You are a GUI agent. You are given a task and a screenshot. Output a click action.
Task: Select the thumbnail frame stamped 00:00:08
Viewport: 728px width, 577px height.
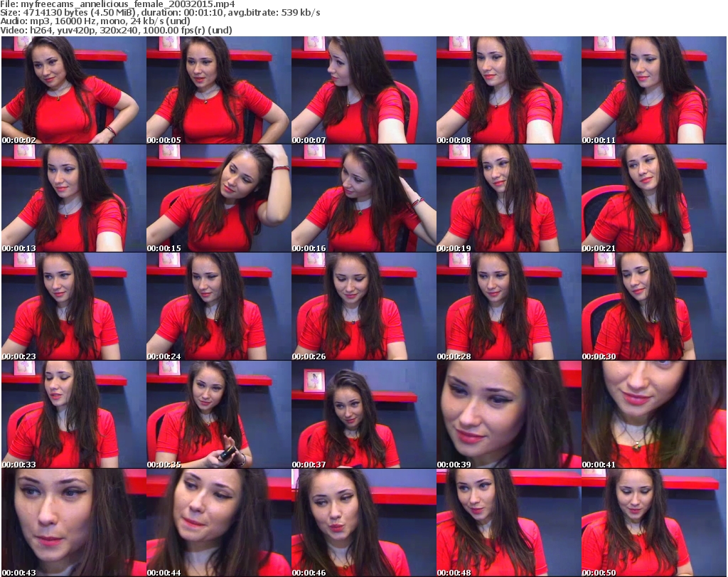point(508,90)
